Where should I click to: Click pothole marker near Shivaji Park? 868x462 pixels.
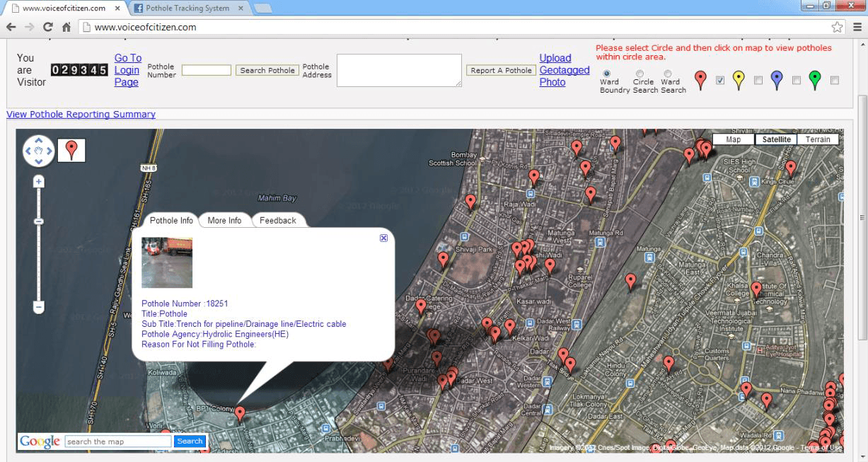[x=444, y=260]
